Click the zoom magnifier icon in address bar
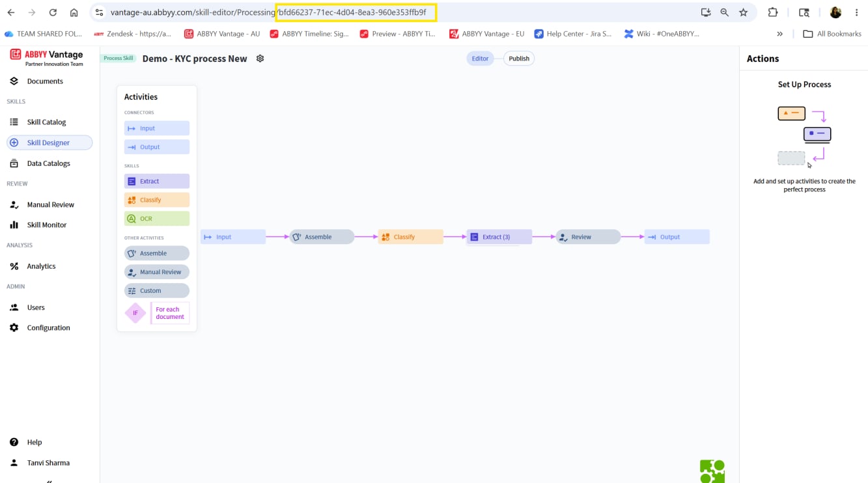Image resolution: width=868 pixels, height=483 pixels. (724, 12)
